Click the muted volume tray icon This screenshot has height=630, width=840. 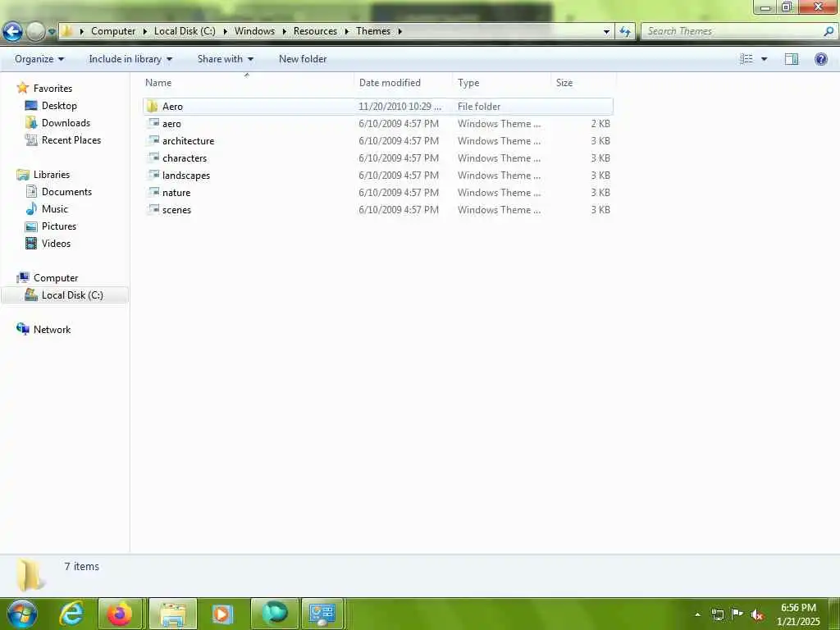[756, 614]
